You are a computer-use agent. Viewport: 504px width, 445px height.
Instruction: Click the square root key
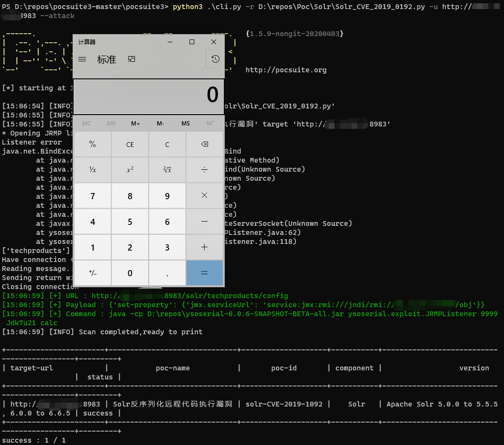pos(167,170)
